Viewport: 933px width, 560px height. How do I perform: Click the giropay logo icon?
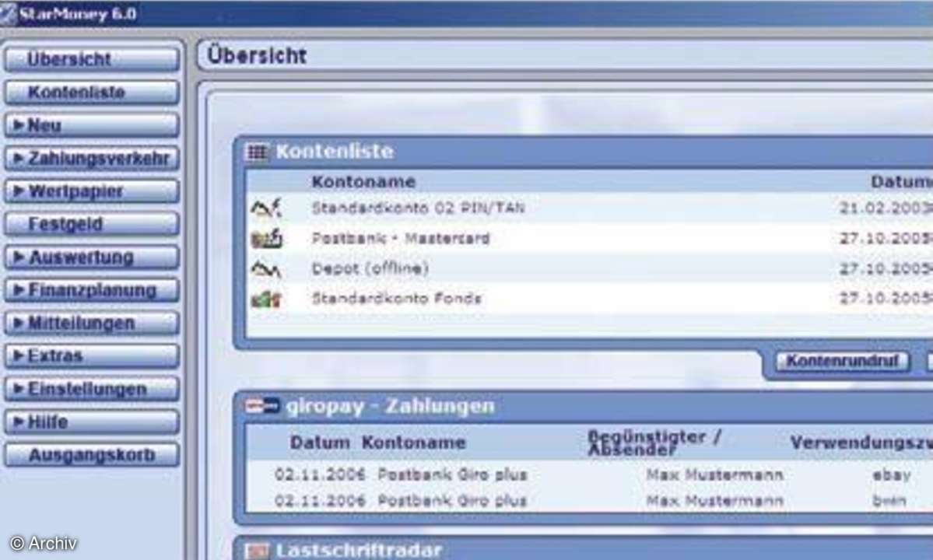click(x=262, y=406)
